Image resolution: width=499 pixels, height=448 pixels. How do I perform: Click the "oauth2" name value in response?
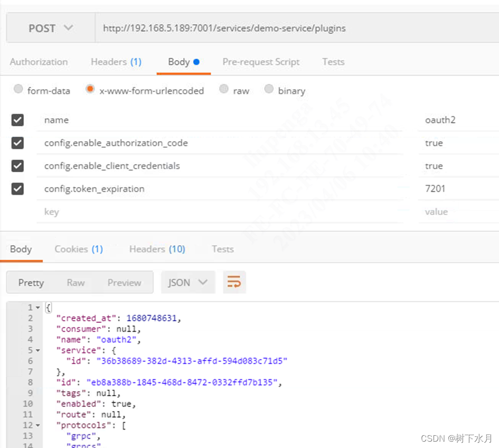[117, 339]
